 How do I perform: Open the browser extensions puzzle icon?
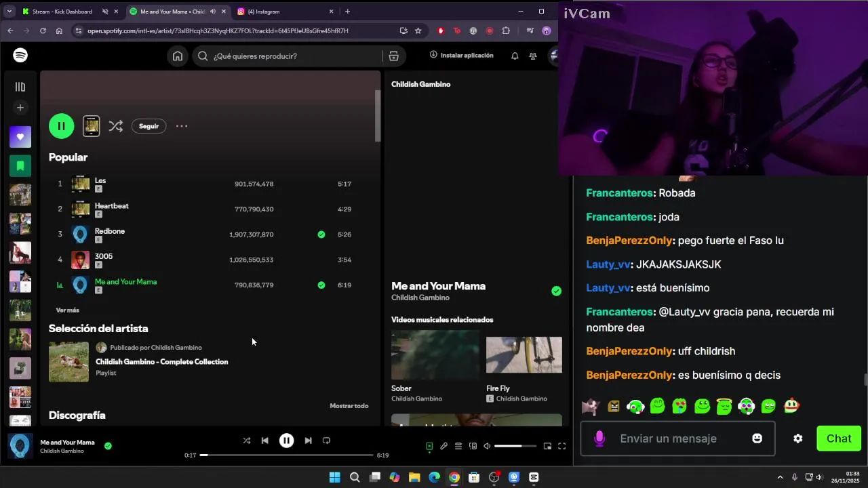[506, 30]
